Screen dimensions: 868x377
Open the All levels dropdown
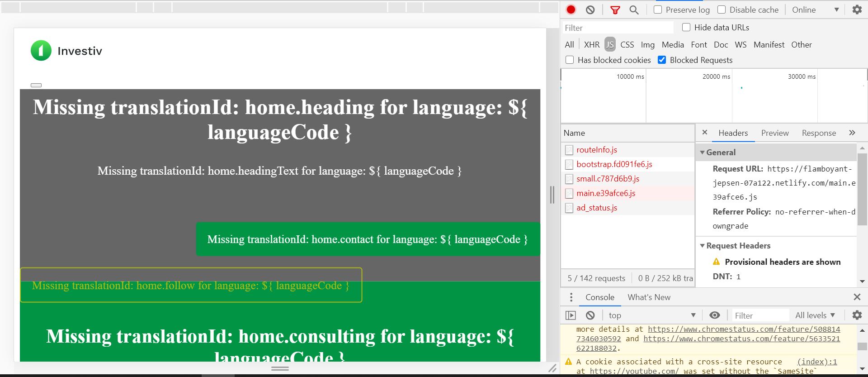pos(815,315)
